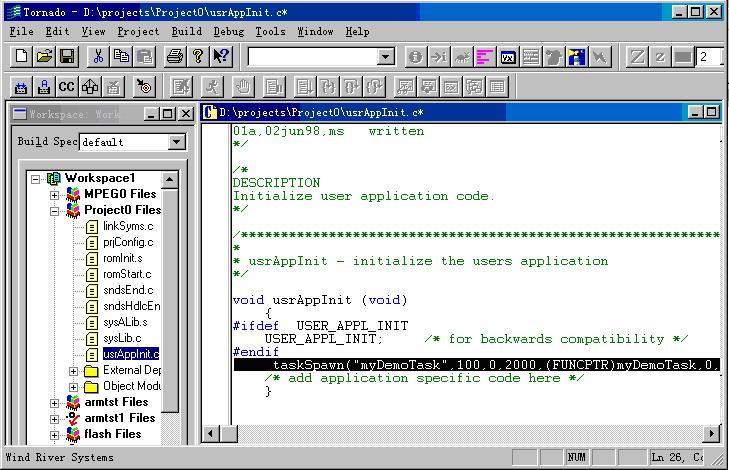Click the last grid-table icon in debug toolbar
Screen dimensions: 729x470
[497, 86]
